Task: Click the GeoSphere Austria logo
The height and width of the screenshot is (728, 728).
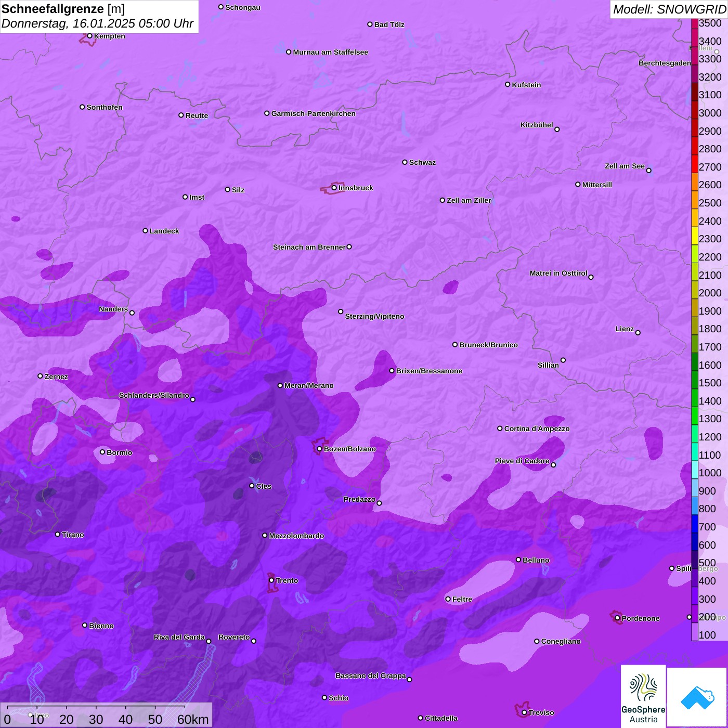Action: point(643,696)
